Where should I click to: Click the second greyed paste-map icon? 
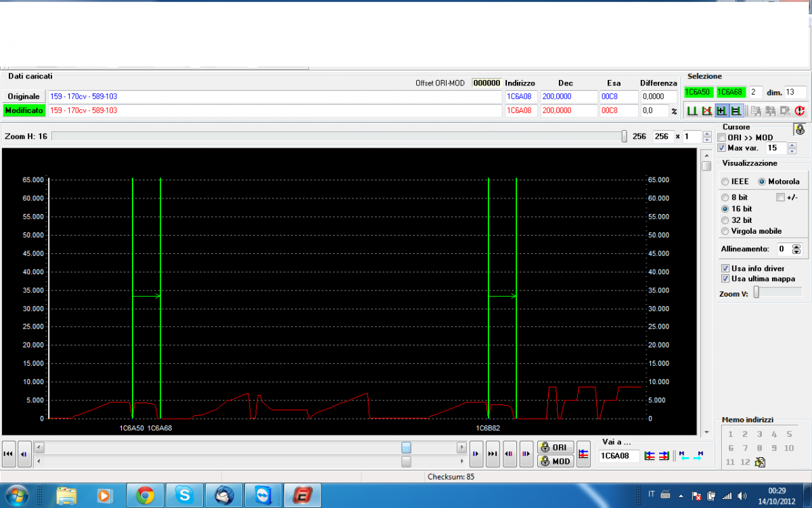(x=771, y=110)
